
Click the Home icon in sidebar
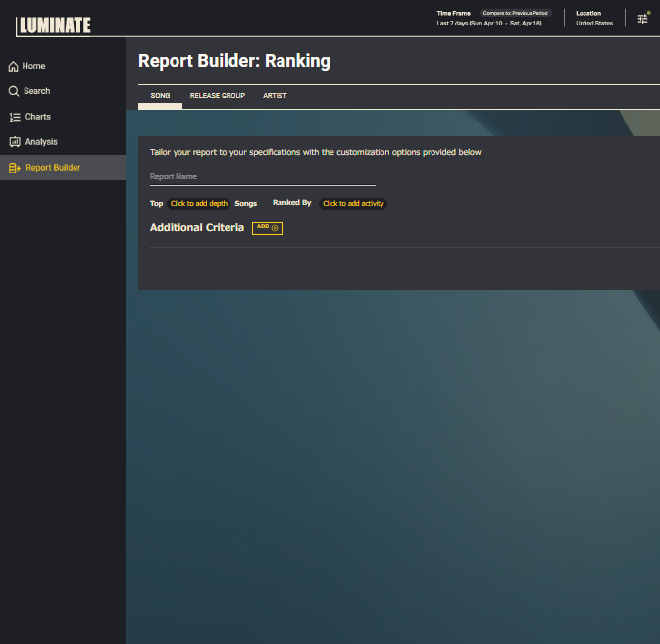click(13, 66)
